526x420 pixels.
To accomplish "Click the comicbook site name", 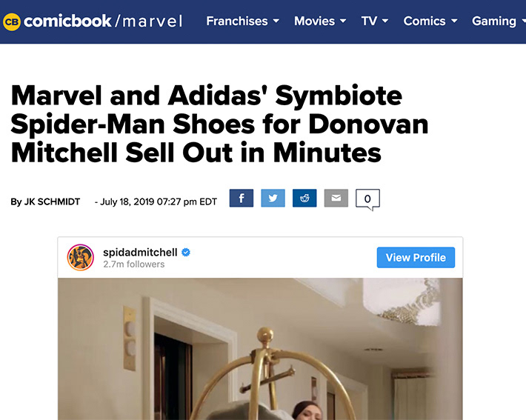I will coord(67,21).
